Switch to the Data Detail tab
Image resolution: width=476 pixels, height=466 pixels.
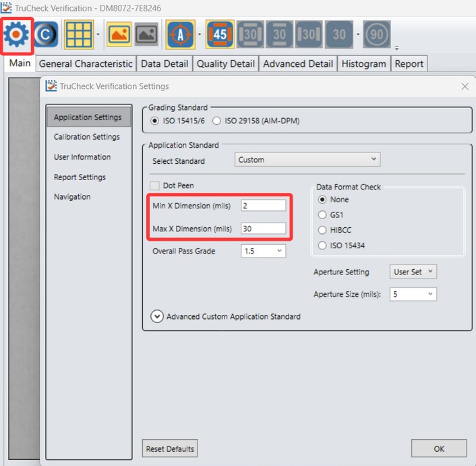pos(165,64)
